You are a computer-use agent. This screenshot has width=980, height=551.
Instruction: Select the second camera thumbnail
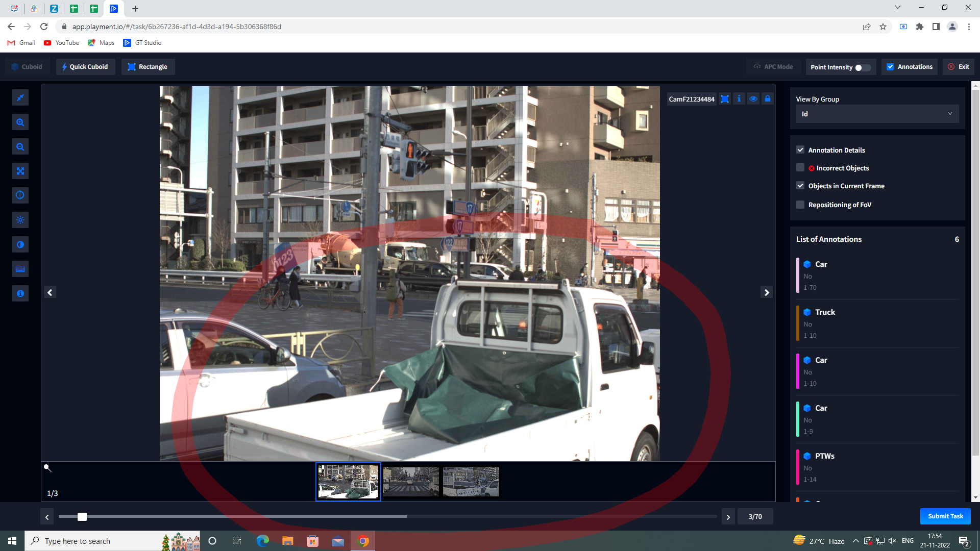[x=410, y=482]
